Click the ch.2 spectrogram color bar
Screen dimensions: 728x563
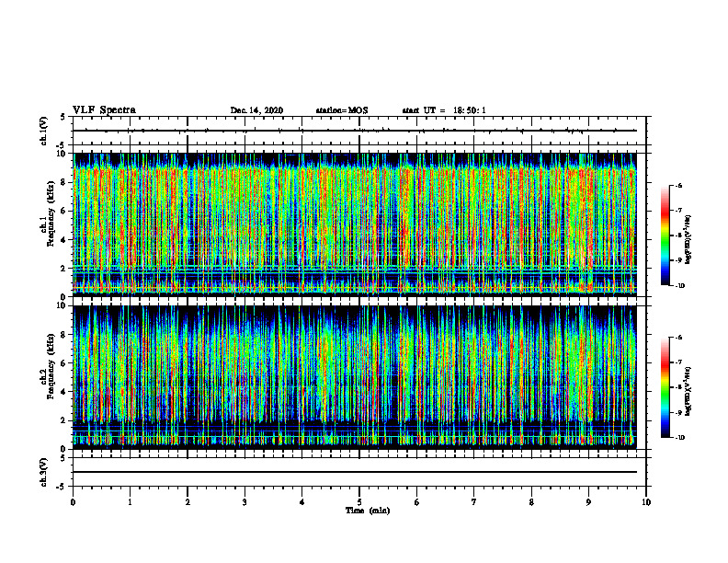(x=665, y=387)
